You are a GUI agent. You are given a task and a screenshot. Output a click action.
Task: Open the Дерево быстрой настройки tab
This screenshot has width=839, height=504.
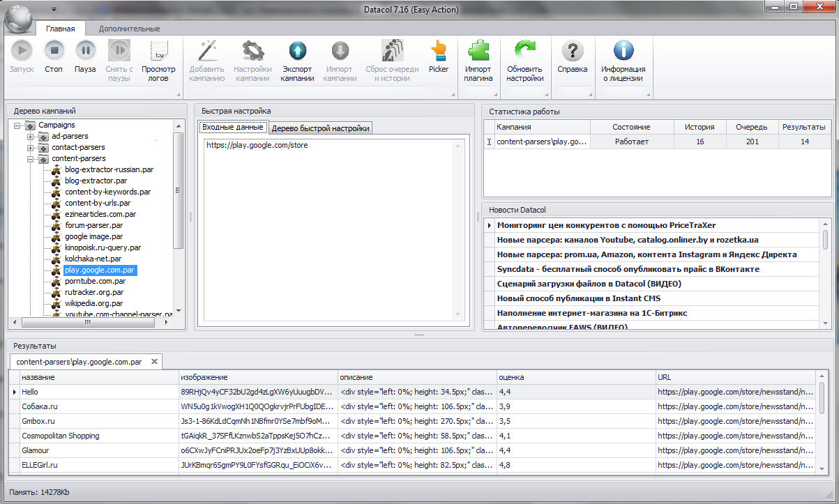[320, 128]
